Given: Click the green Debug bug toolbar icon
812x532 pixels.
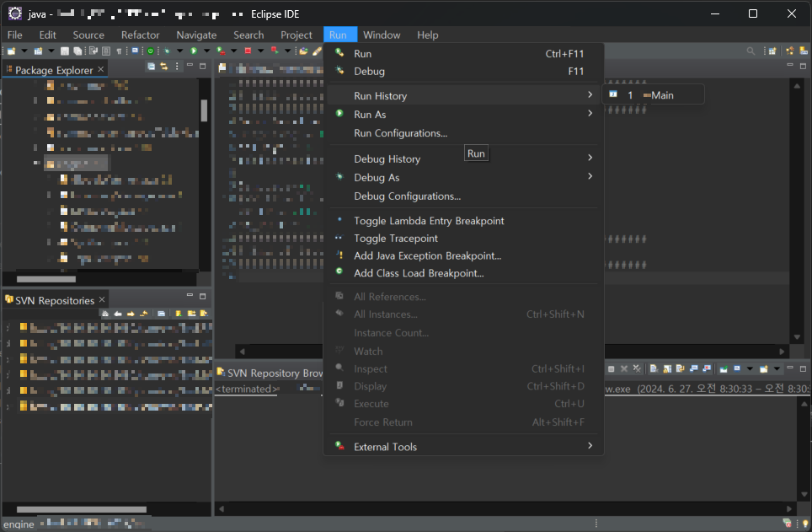Looking at the screenshot, I should click(x=167, y=51).
